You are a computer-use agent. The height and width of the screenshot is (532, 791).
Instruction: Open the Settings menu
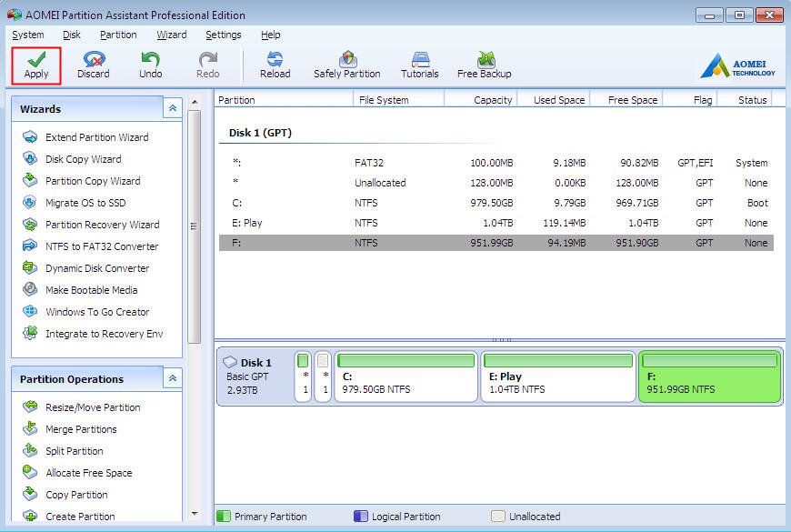[224, 35]
